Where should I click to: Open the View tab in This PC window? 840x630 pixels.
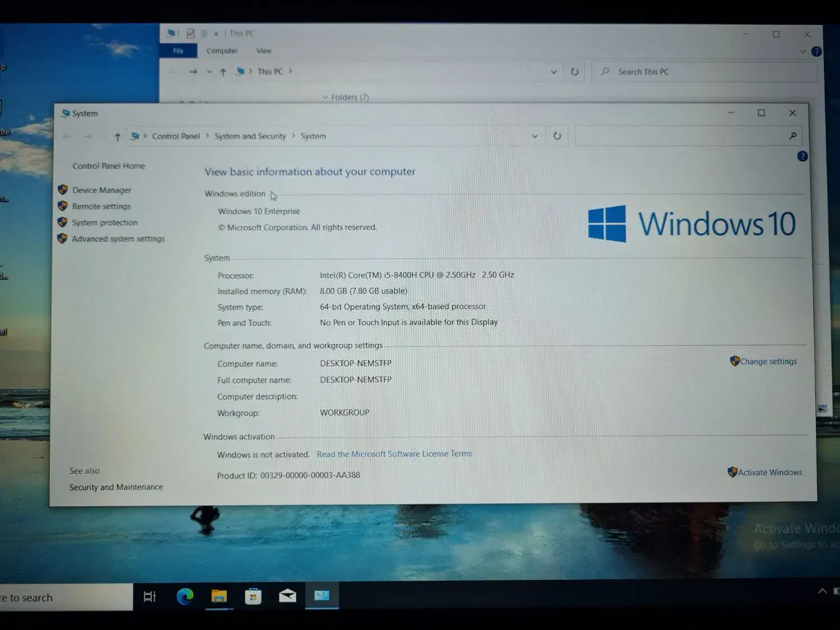click(x=264, y=51)
